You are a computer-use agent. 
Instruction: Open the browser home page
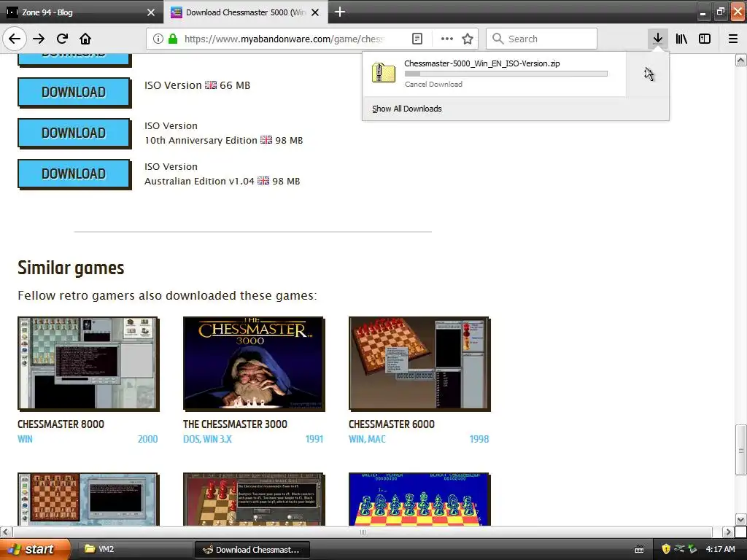85,39
